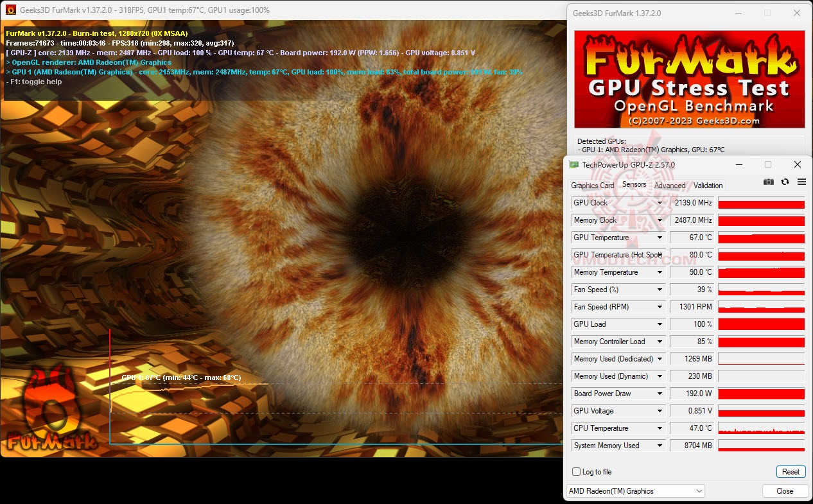This screenshot has height=504, width=813.
Task: Click the Reset button in GPU-Z
Action: click(x=791, y=471)
